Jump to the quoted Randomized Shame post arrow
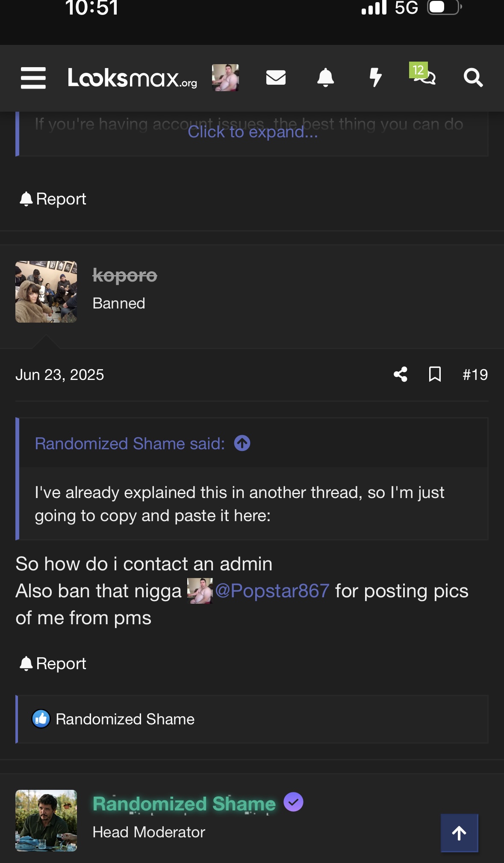The width and height of the screenshot is (504, 863). click(x=242, y=443)
